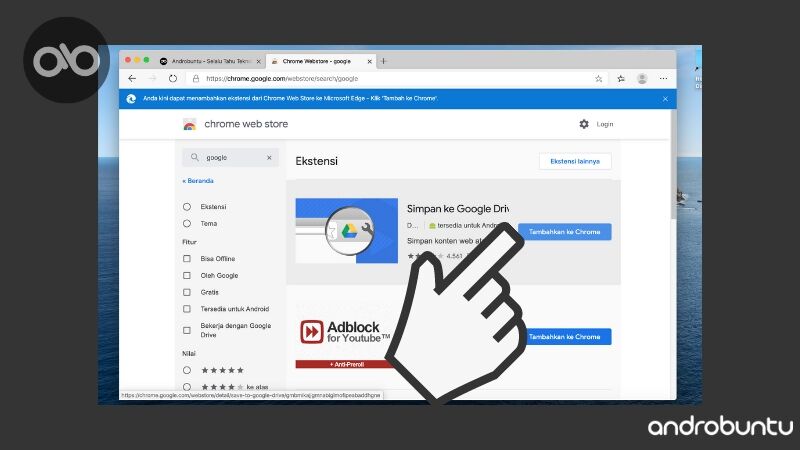This screenshot has width=800, height=450.
Task: Open a new tab with plus icon
Action: [x=384, y=61]
